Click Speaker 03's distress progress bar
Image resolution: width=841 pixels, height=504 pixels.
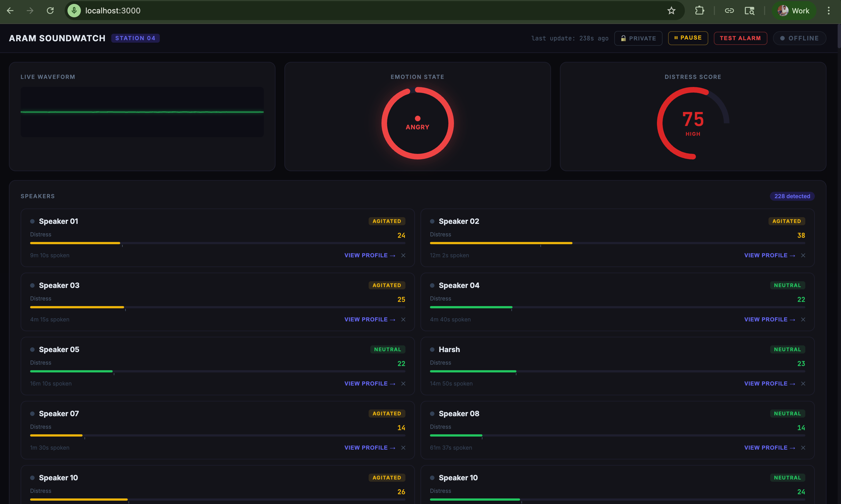[x=217, y=307]
